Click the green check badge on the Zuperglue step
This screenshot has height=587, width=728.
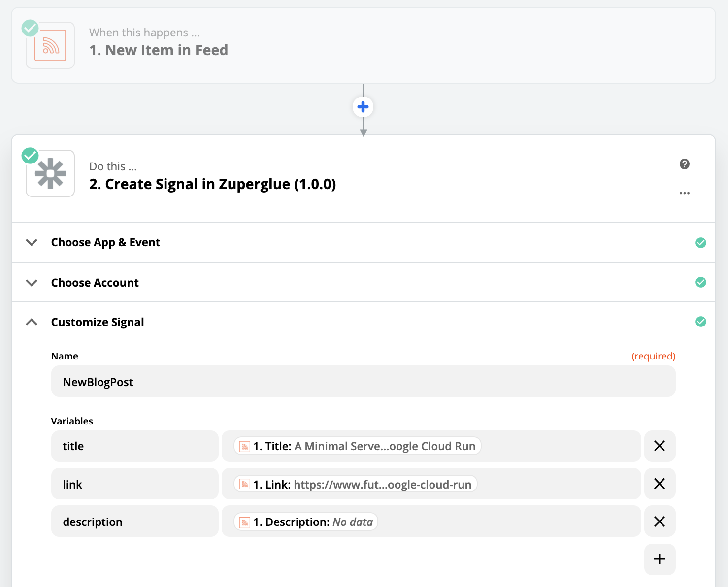point(30,156)
